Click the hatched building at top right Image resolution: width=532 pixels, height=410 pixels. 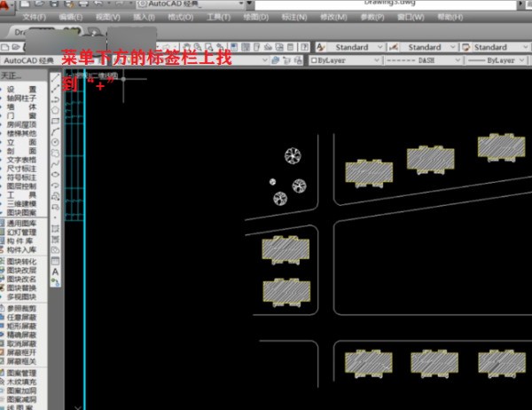501,147
